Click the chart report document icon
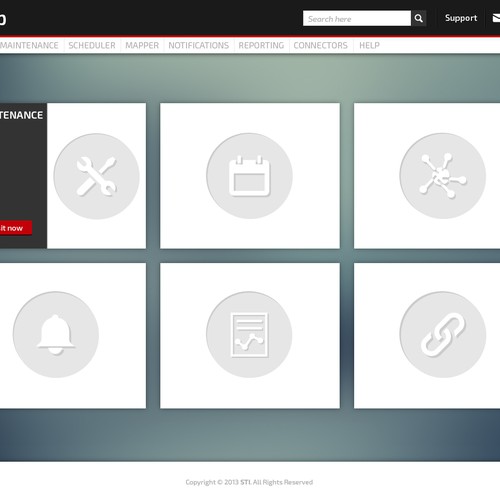The width and height of the screenshot is (500, 500). (x=249, y=334)
